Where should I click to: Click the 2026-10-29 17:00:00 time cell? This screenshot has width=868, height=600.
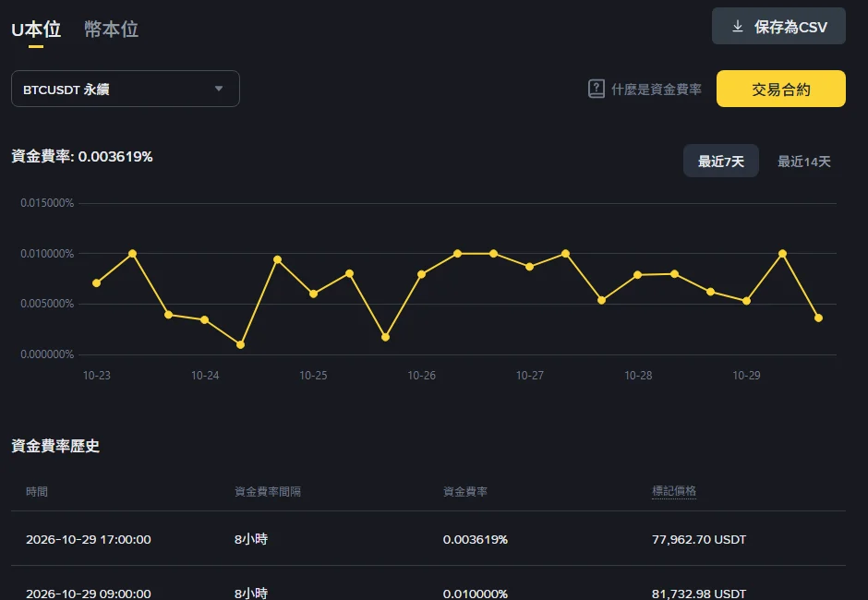tap(88, 539)
